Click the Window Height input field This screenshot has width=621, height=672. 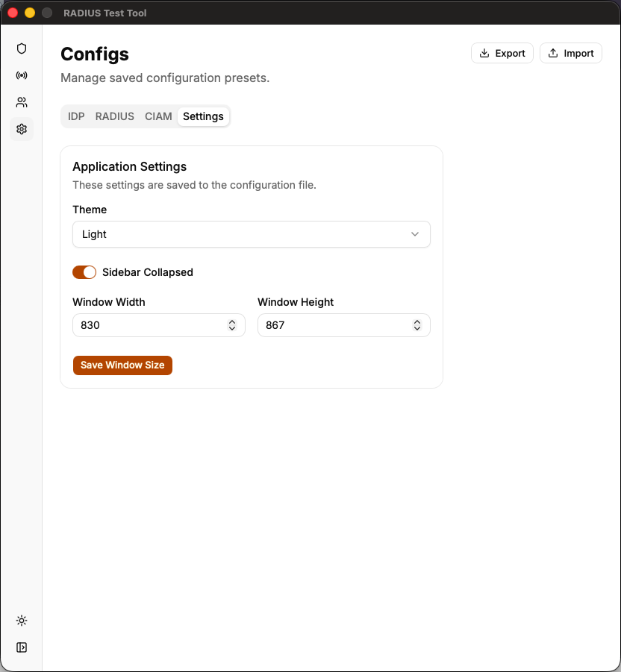click(x=344, y=325)
